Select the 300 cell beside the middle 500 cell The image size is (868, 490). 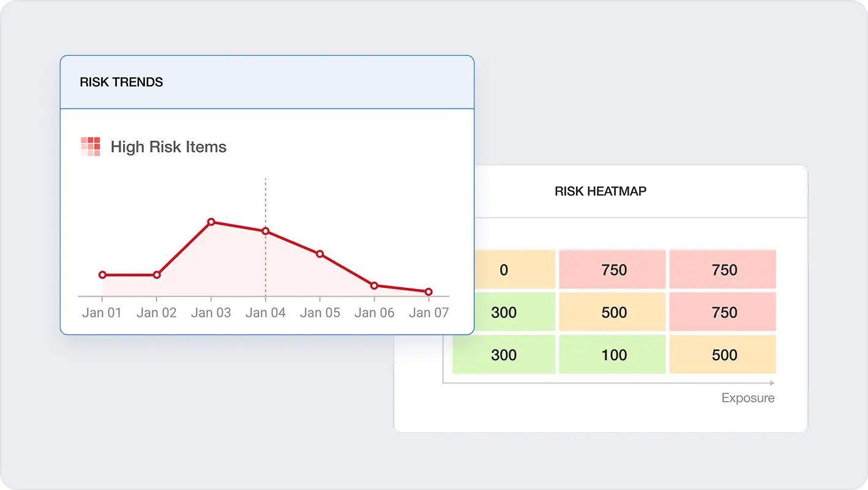point(515,312)
